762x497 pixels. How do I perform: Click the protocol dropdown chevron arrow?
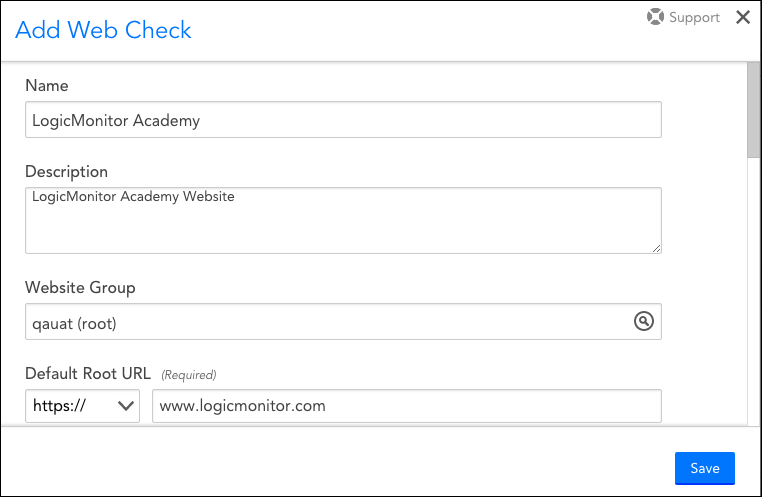pos(126,406)
